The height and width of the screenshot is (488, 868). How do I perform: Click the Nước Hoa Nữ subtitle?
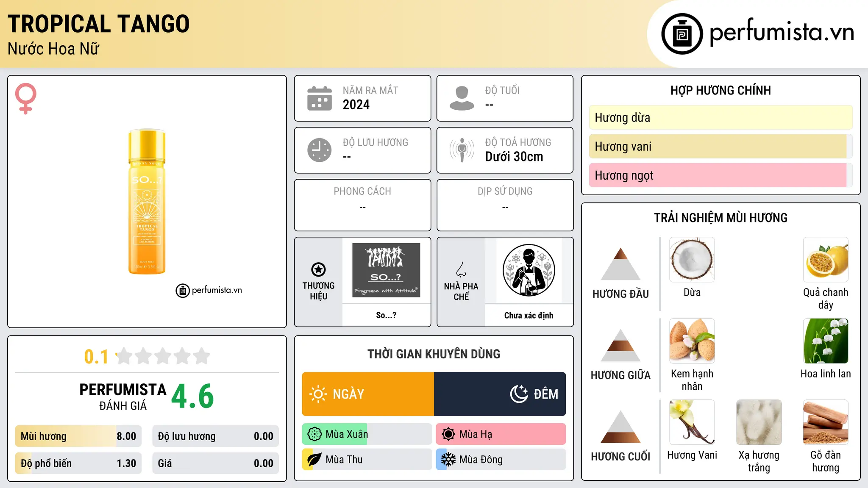tap(53, 49)
